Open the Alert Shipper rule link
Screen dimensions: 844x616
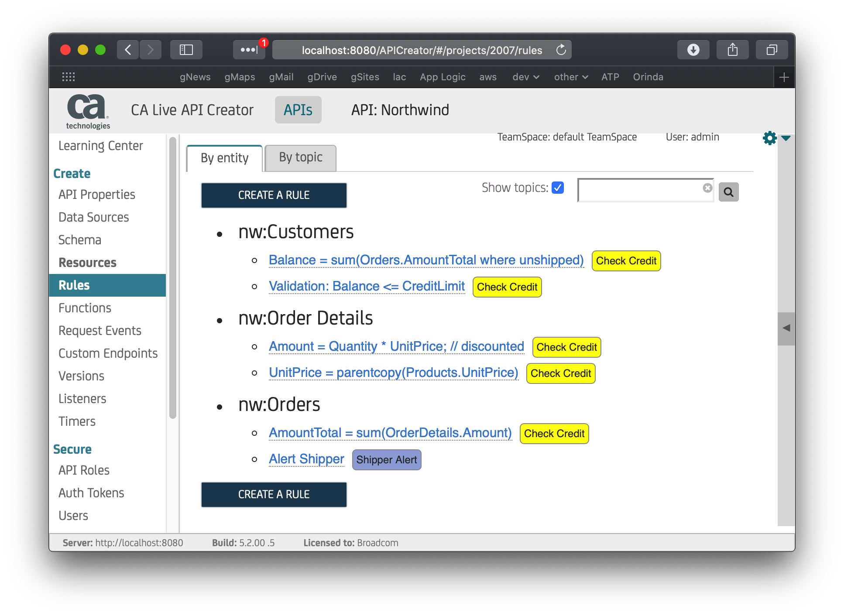point(306,459)
